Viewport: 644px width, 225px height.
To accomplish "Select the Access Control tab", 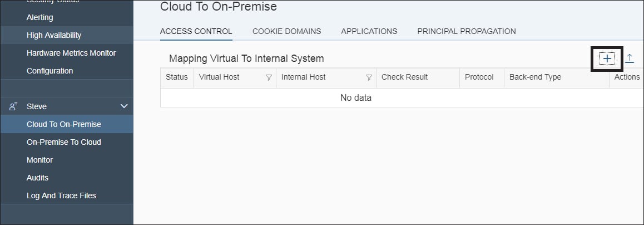I will tap(196, 31).
